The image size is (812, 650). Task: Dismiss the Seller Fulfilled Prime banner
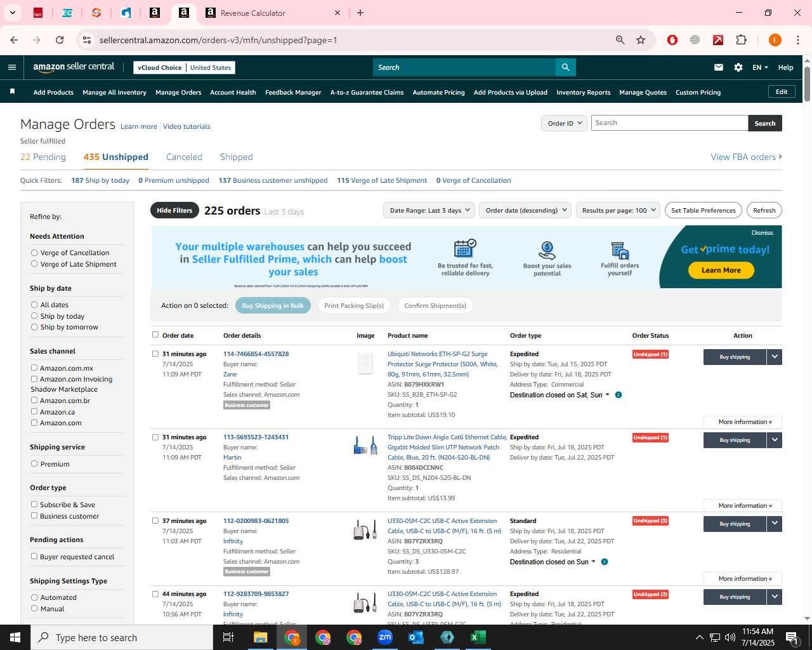click(x=762, y=233)
